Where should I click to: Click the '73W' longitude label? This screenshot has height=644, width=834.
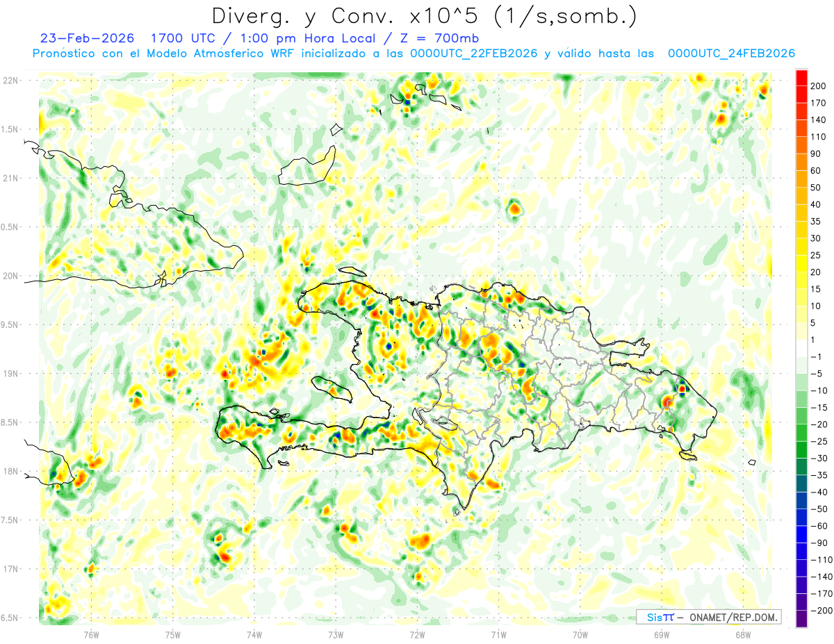[x=336, y=635]
